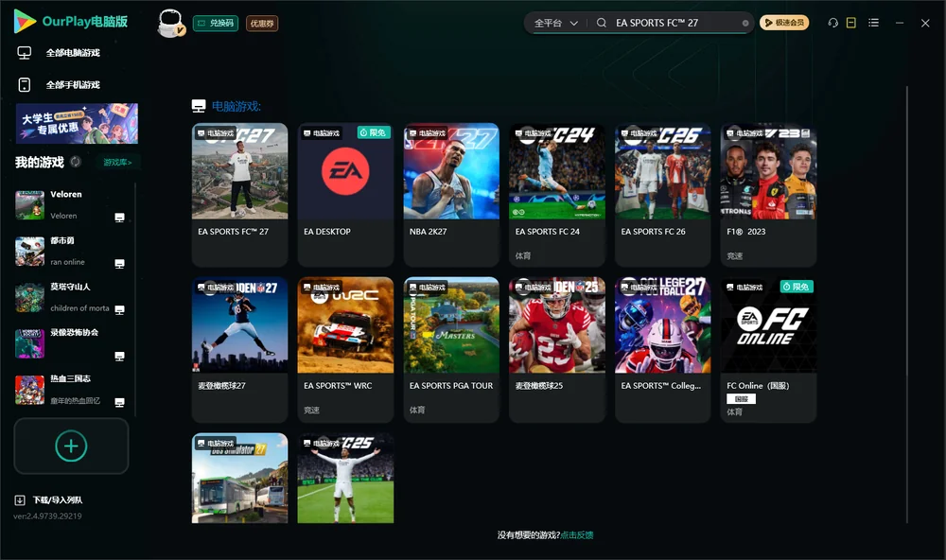The image size is (946, 560).
Task: Open the user avatar profile
Action: [x=170, y=23]
